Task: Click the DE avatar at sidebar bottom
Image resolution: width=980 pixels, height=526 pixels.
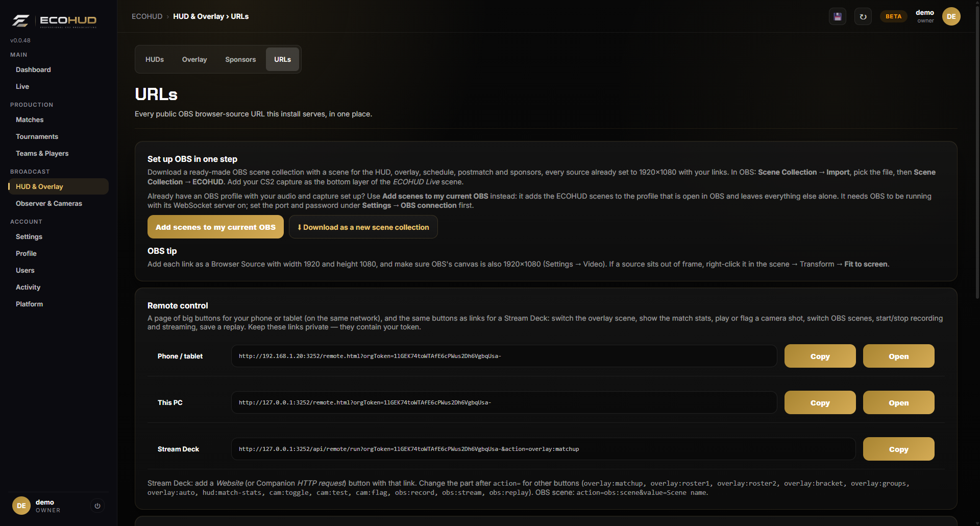Action: click(21, 506)
